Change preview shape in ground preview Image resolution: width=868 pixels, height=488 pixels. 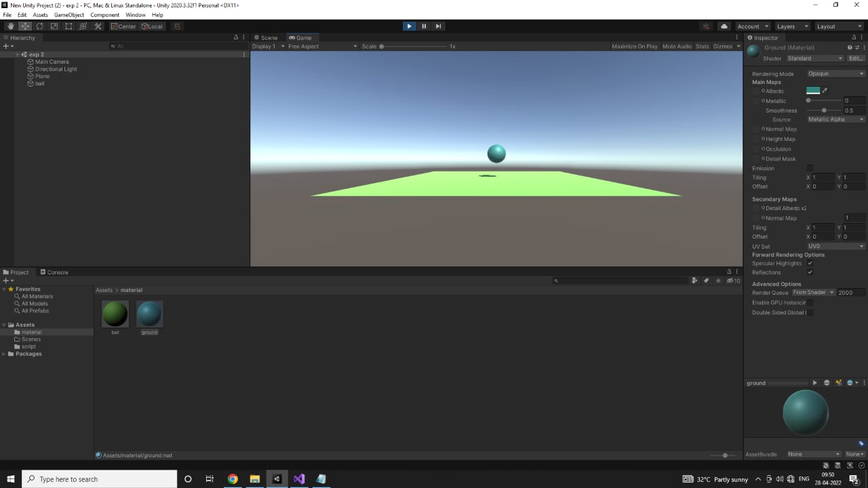click(827, 383)
